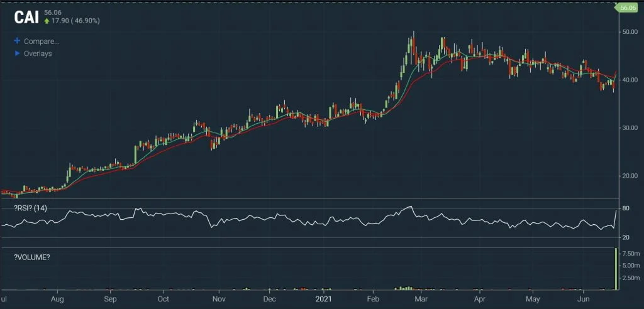Image resolution: width=644 pixels, height=309 pixels.
Task: Click the 20.00 price axis label
Action: 629,176
